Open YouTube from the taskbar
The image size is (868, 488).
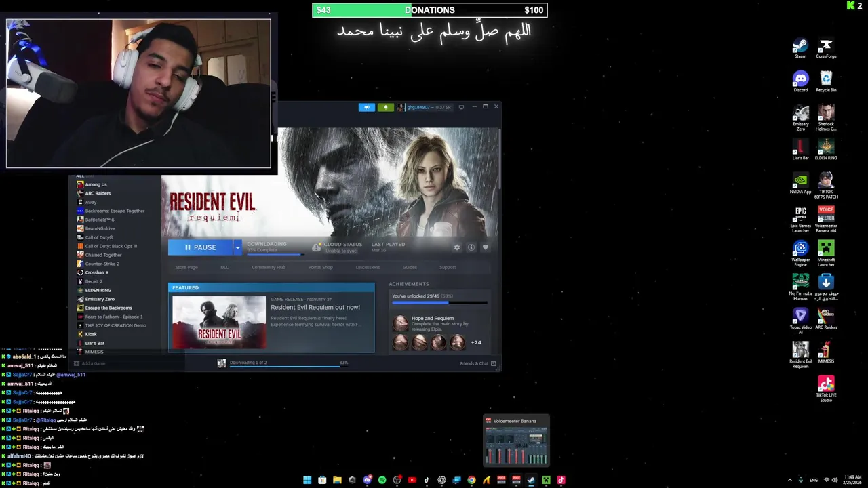click(412, 480)
